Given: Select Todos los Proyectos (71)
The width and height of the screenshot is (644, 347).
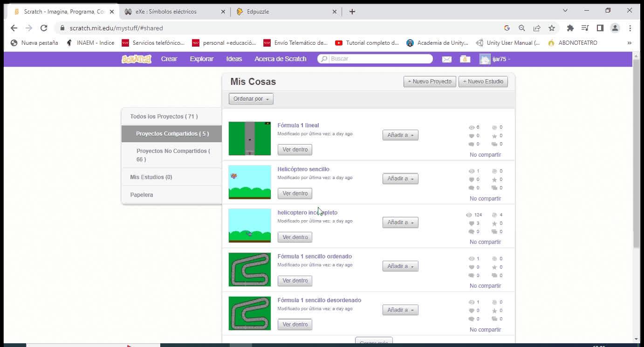Looking at the screenshot, I should pyautogui.click(x=171, y=117).
